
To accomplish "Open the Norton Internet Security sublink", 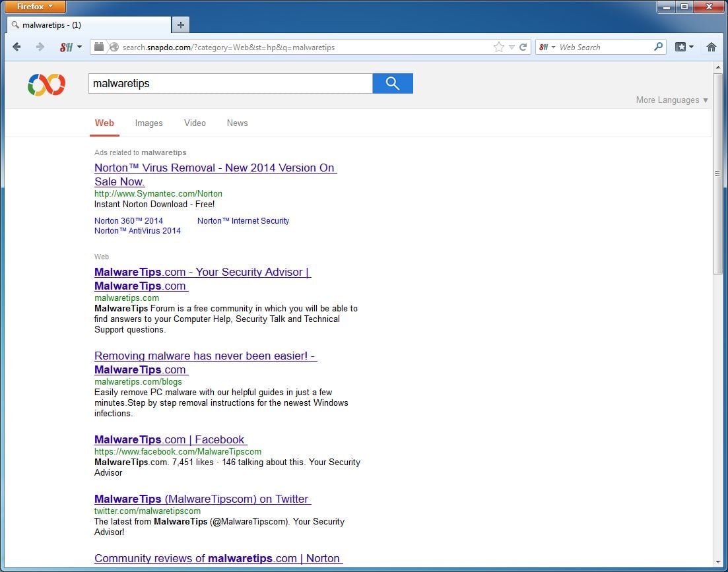I will (244, 221).
